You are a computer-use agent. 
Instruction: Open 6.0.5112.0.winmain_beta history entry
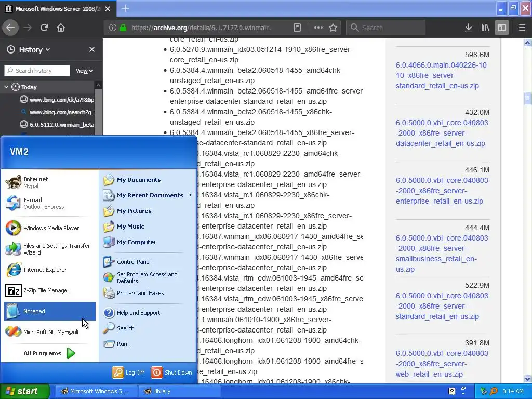click(x=57, y=125)
